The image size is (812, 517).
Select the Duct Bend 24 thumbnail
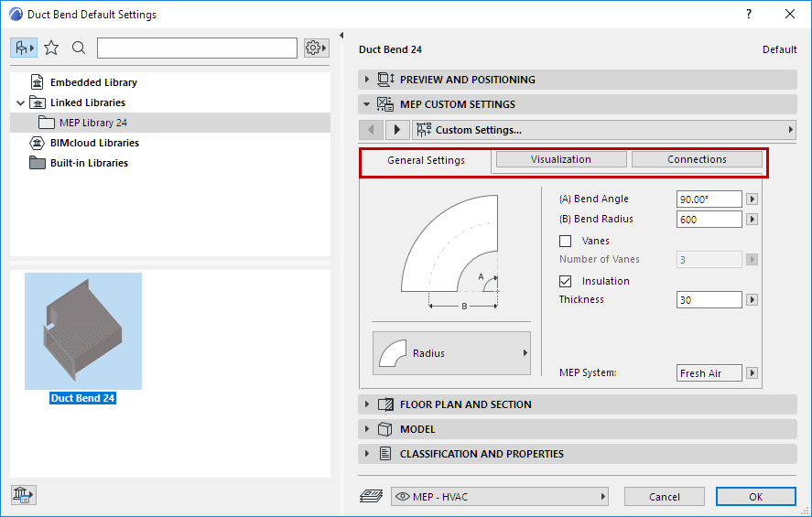[x=83, y=331]
